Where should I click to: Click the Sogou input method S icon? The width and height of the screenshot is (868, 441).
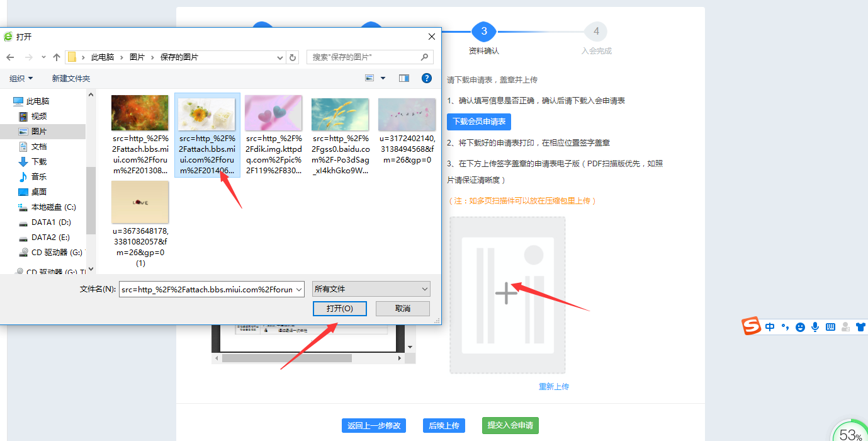click(x=751, y=326)
